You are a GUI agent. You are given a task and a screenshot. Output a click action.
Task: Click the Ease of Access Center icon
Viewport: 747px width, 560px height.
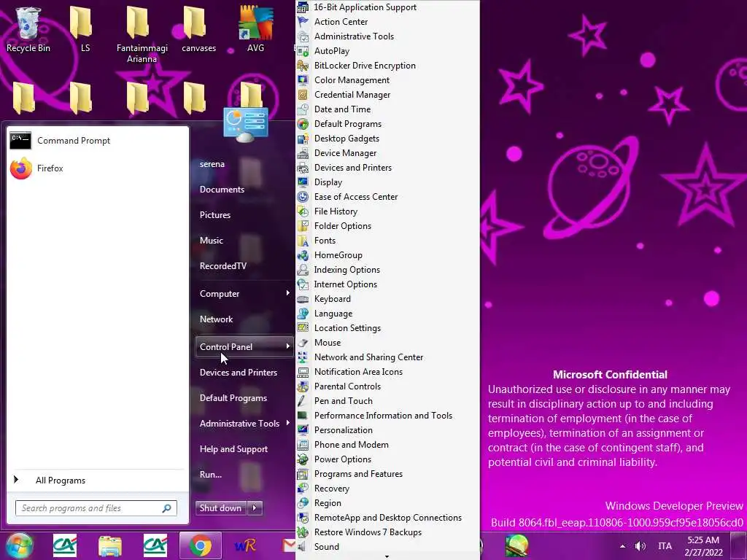[303, 197]
